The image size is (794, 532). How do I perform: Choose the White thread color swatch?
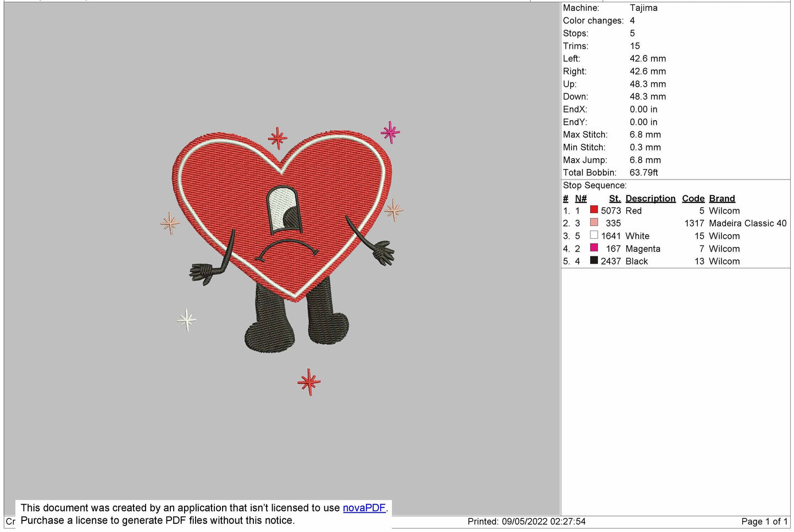tap(594, 235)
